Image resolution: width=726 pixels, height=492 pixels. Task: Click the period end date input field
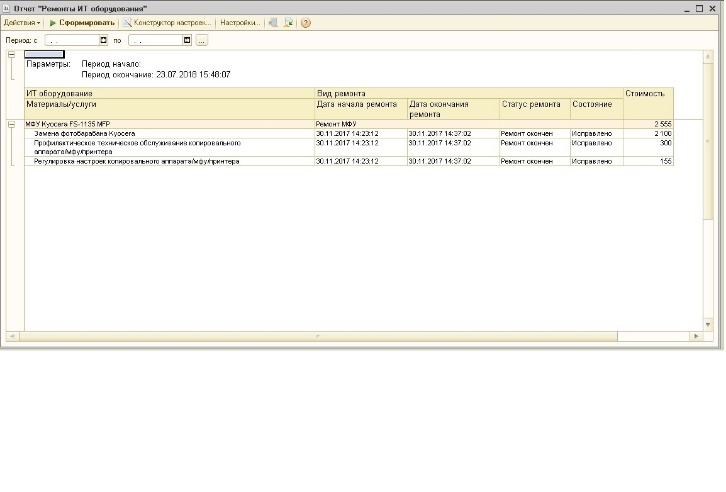click(156, 40)
